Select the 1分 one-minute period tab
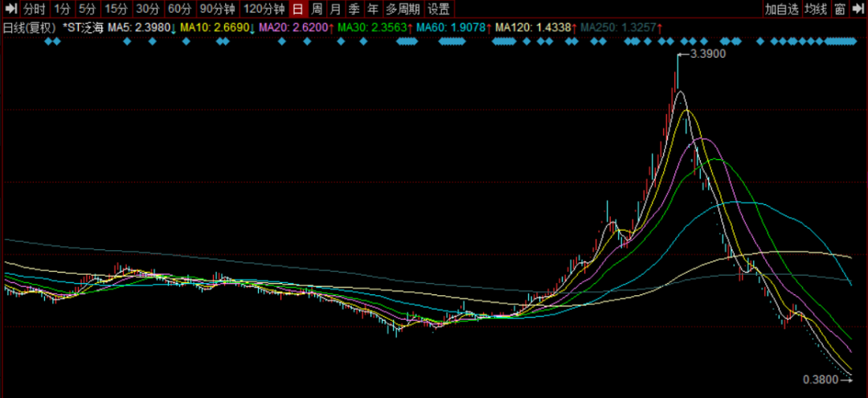 [x=62, y=10]
